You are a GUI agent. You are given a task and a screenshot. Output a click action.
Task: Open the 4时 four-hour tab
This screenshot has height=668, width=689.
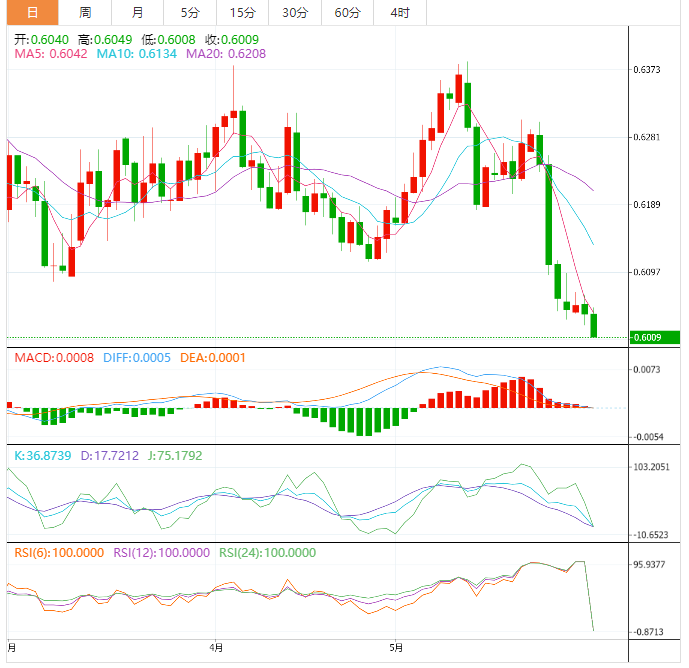[x=400, y=13]
